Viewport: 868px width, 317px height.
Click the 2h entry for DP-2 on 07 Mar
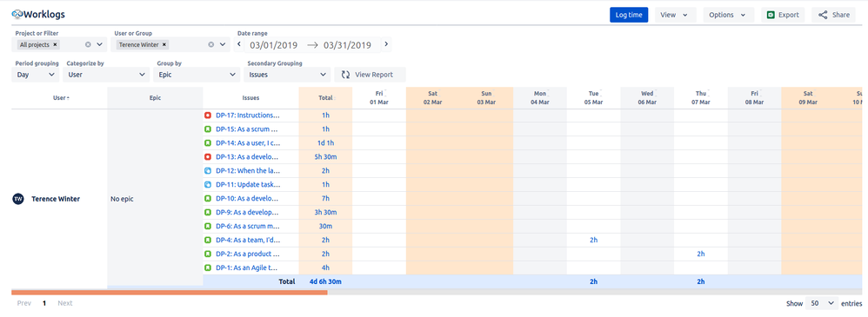tap(701, 254)
